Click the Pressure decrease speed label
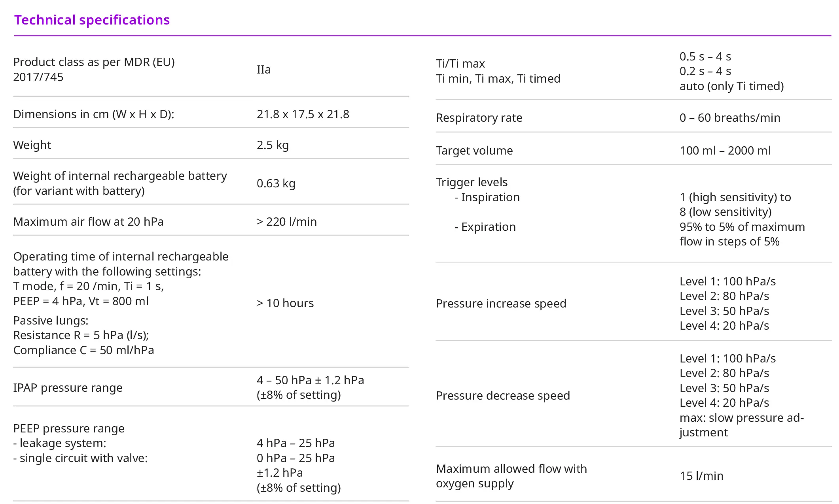 [503, 396]
